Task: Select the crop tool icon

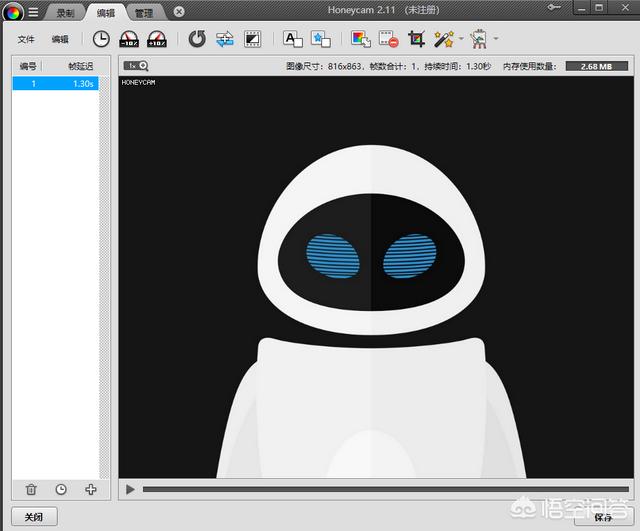Action: pyautogui.click(x=417, y=39)
